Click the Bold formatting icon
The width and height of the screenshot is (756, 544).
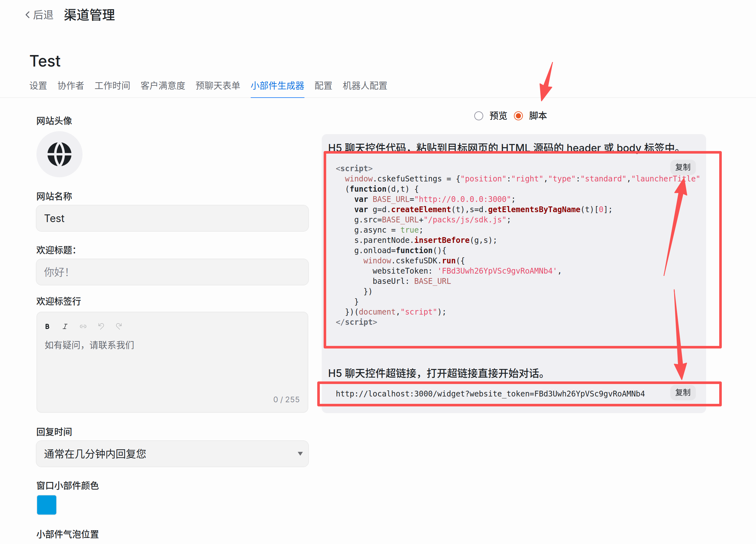(x=47, y=326)
